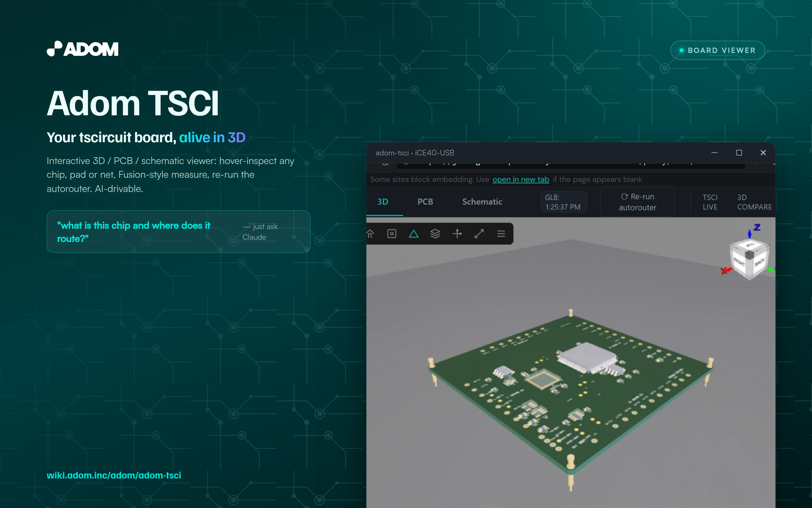Image resolution: width=812 pixels, height=508 pixels.
Task: Maximize the adom-tsci window
Action: tap(739, 152)
